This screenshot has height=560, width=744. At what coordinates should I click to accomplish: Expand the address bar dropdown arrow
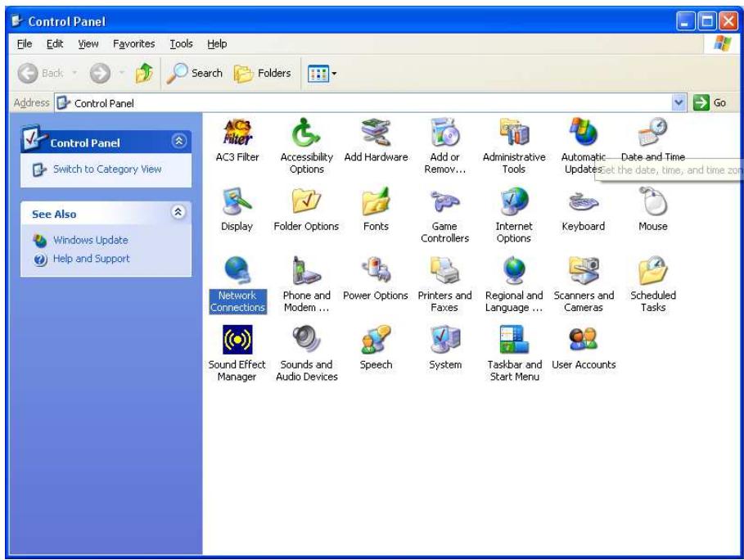[679, 102]
